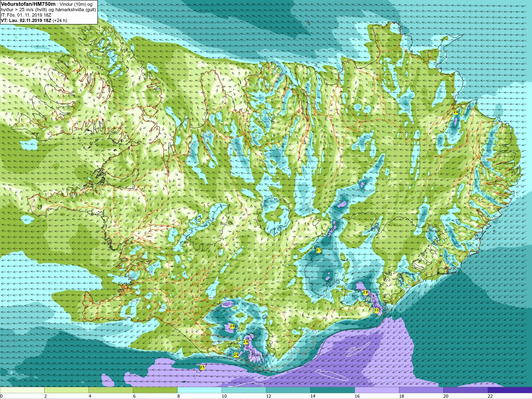Image resolution: width=532 pixels, height=399 pixels.
Task: Click the 26 gust marker farthest from the 25 marker
Action: point(232,326)
